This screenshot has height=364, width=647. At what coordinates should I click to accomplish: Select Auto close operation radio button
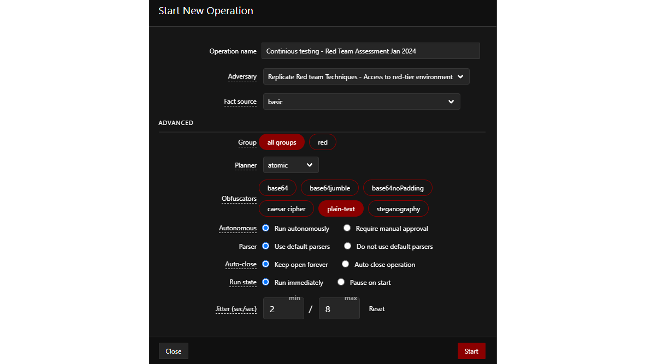(345, 264)
